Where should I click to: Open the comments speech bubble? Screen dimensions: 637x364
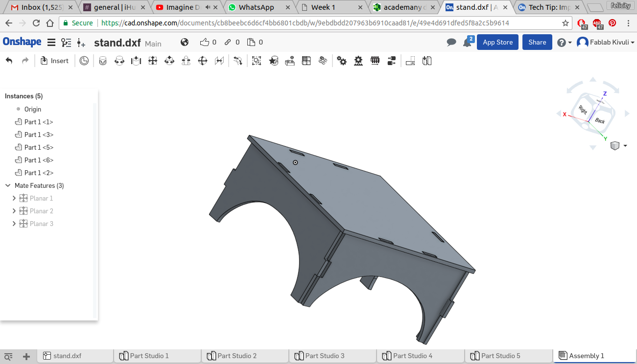point(451,43)
